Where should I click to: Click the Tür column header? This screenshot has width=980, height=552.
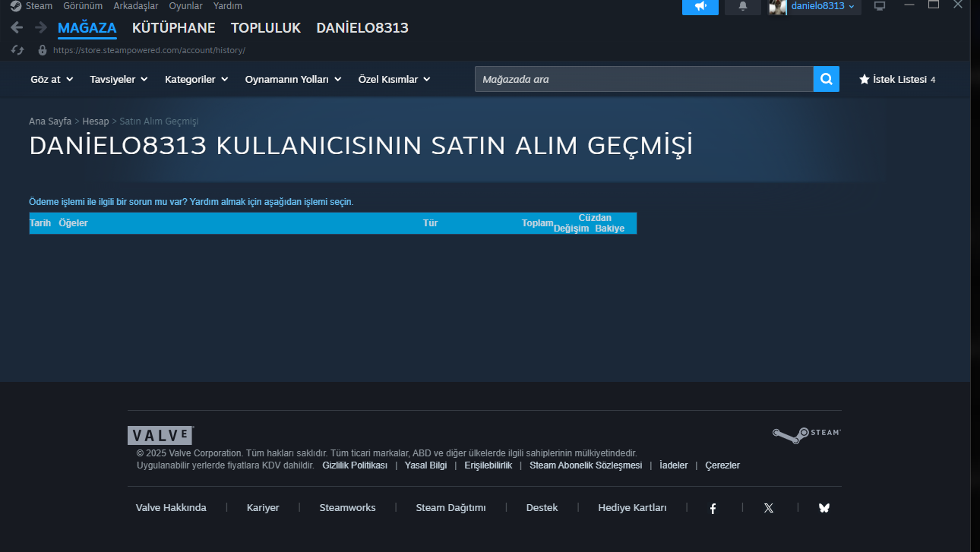coord(430,223)
